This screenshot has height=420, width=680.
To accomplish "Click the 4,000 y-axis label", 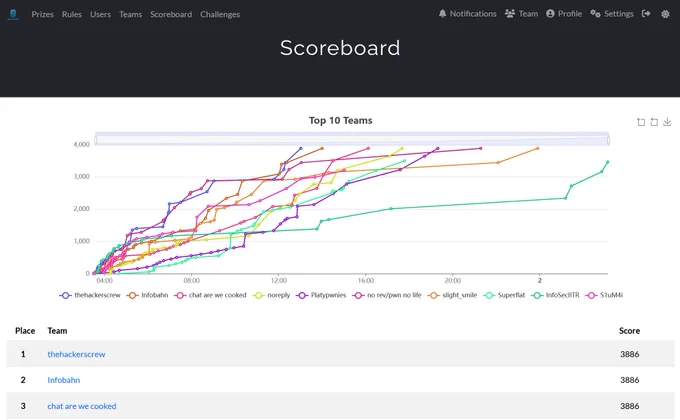I will tap(82, 144).
